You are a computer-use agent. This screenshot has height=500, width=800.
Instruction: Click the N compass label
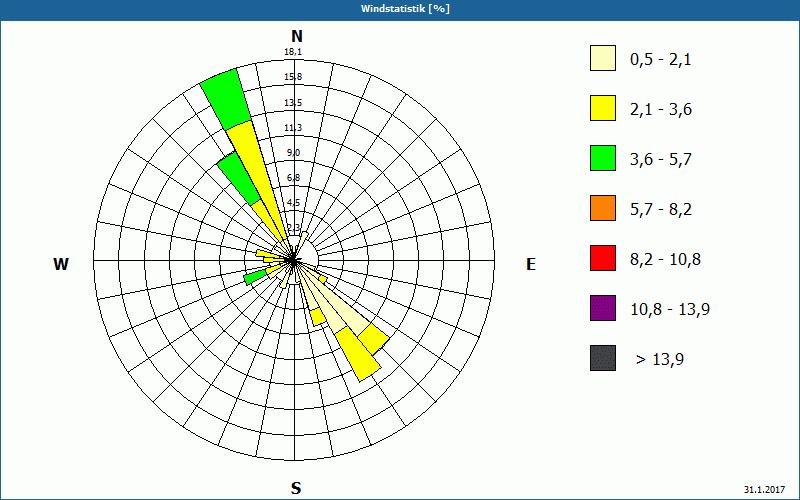(x=296, y=36)
